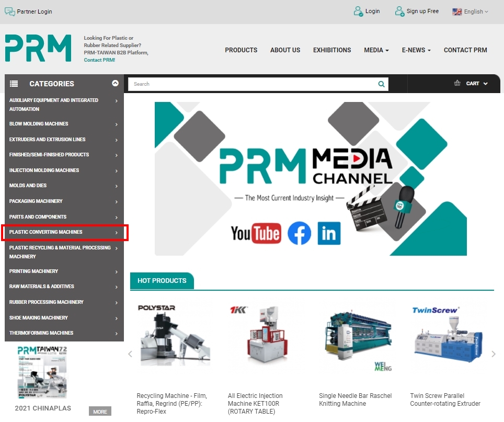Click the Login link

pyautogui.click(x=373, y=12)
